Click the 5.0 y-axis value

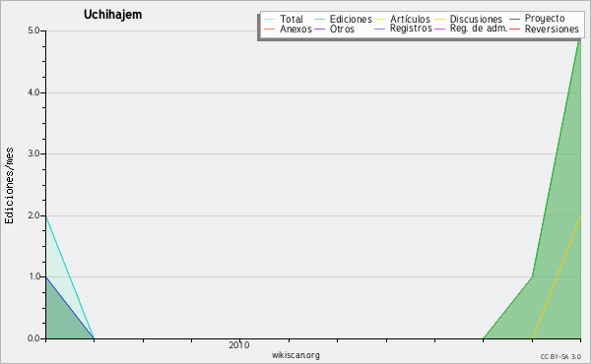click(x=33, y=30)
